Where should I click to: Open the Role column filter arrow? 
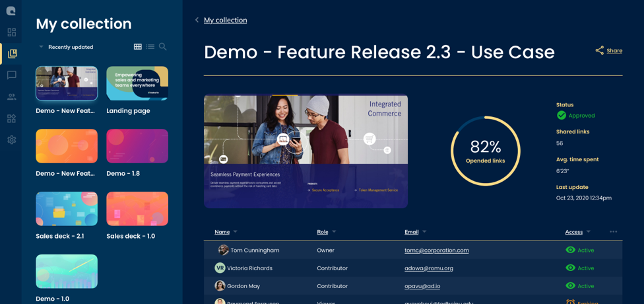pyautogui.click(x=334, y=232)
